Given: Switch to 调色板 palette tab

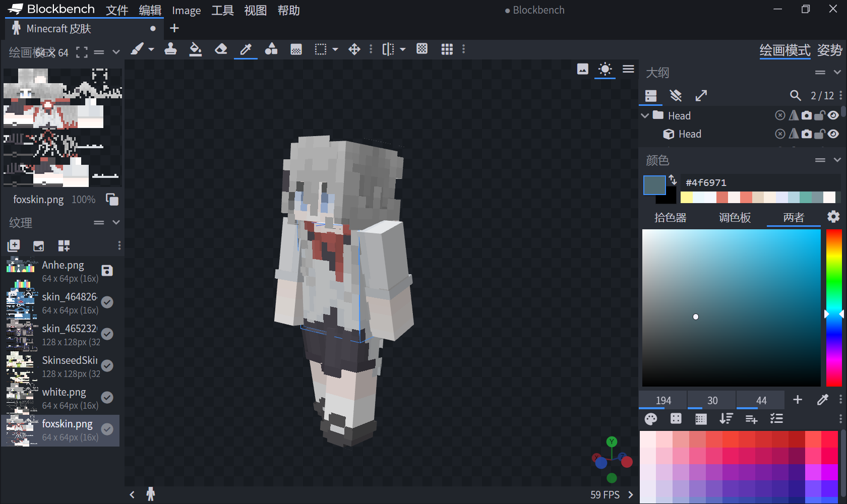Looking at the screenshot, I should coord(735,218).
